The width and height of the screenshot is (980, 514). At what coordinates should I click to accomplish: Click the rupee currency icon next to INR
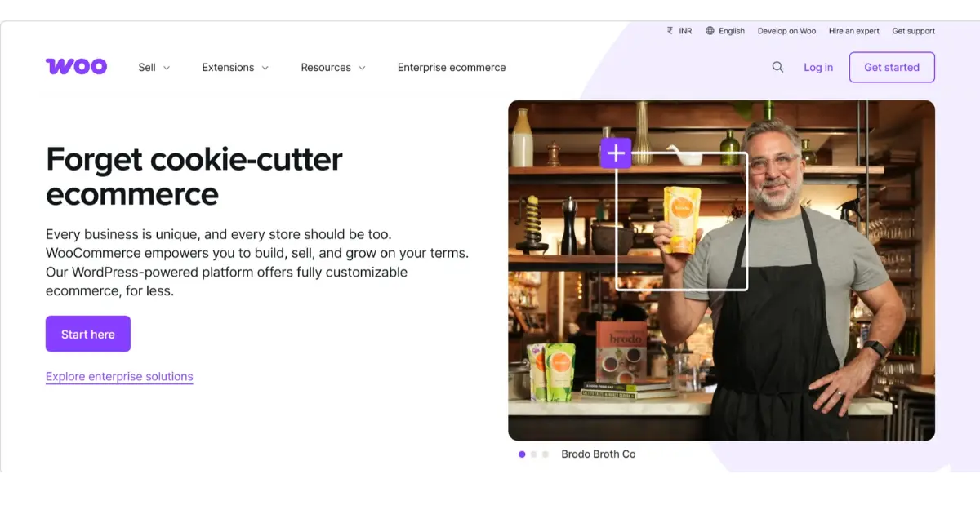(670, 31)
